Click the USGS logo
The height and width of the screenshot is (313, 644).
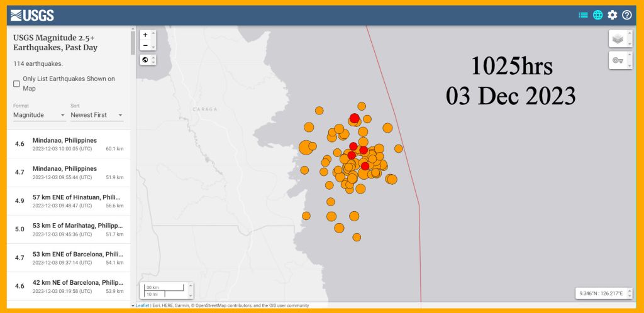32,15
